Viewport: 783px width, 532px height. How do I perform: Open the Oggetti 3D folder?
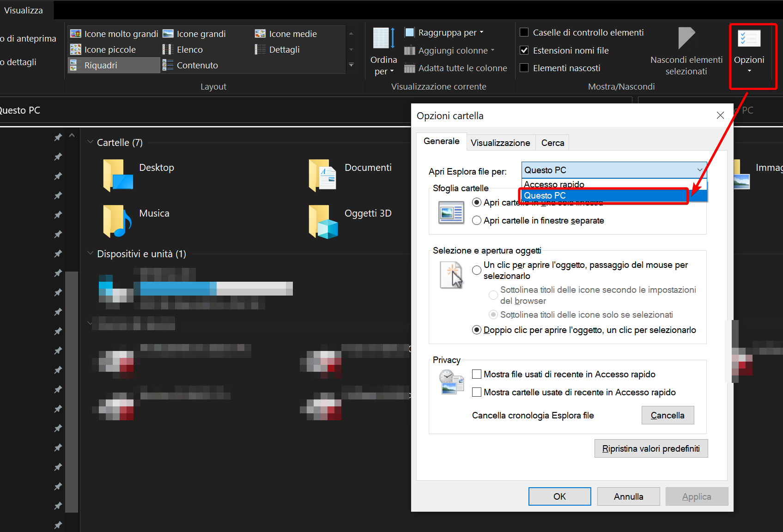tap(323, 221)
